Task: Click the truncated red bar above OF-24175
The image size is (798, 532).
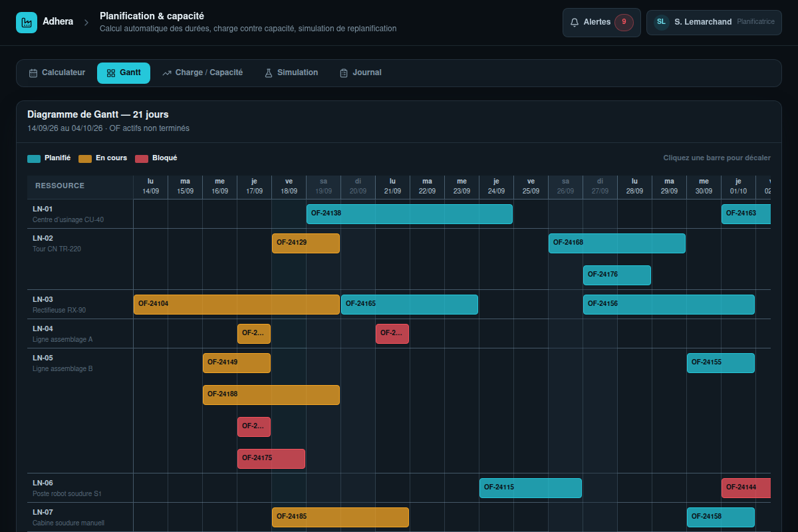Action: (254, 426)
